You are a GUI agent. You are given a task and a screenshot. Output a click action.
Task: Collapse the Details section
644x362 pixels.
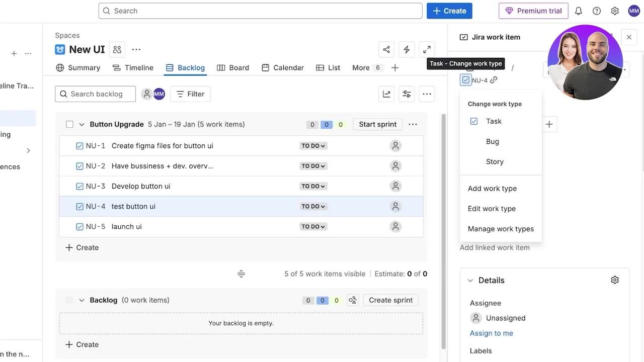(x=470, y=281)
